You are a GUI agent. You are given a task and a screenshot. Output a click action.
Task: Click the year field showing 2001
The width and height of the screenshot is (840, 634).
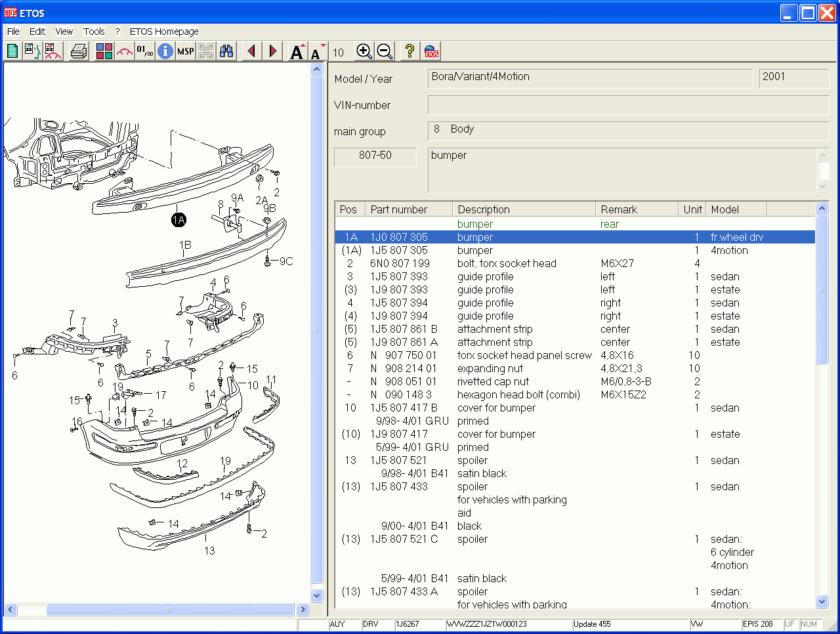click(x=794, y=78)
